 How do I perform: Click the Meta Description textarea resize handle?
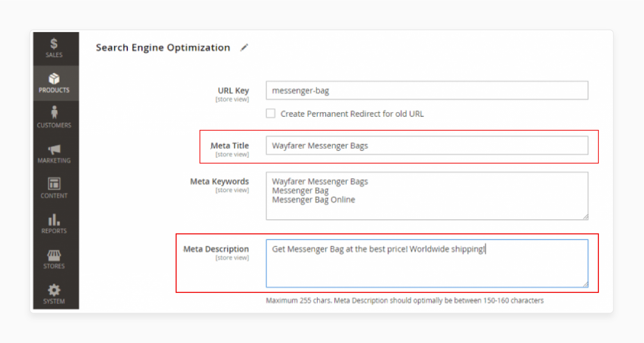pos(585,284)
